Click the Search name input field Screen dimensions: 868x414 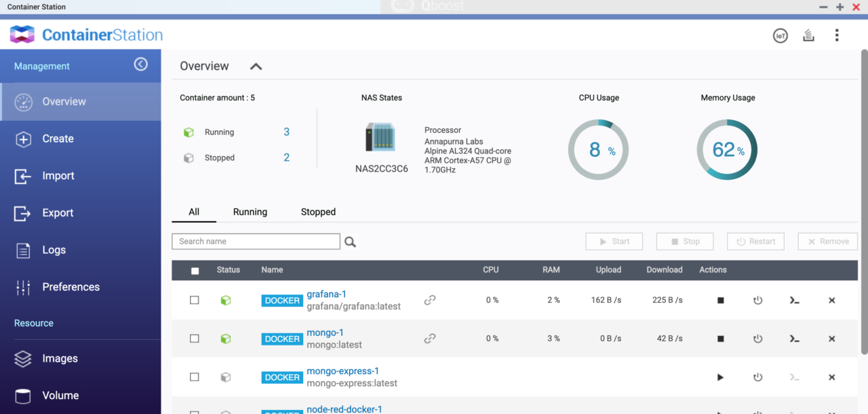[x=256, y=242]
